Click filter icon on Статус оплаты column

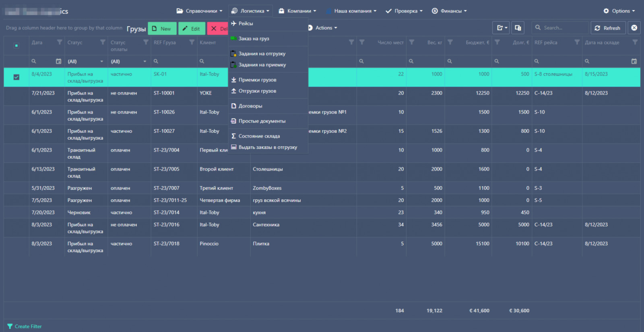pyautogui.click(x=146, y=42)
